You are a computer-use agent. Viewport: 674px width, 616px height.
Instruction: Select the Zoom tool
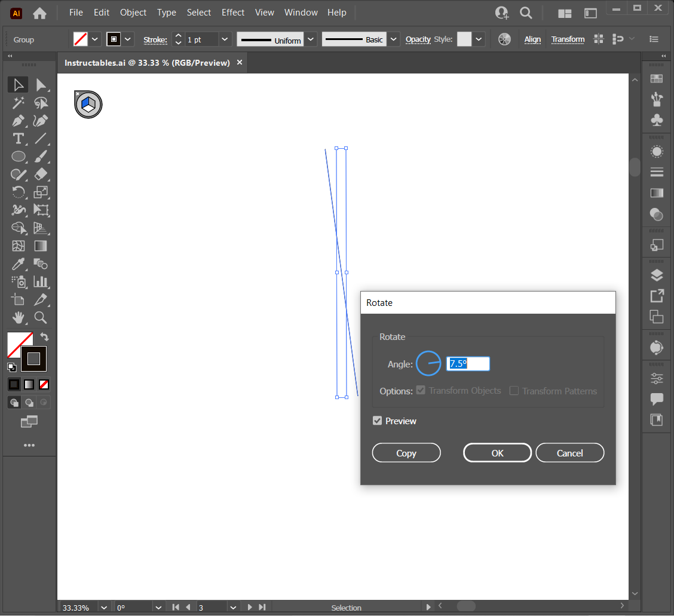[x=41, y=317]
